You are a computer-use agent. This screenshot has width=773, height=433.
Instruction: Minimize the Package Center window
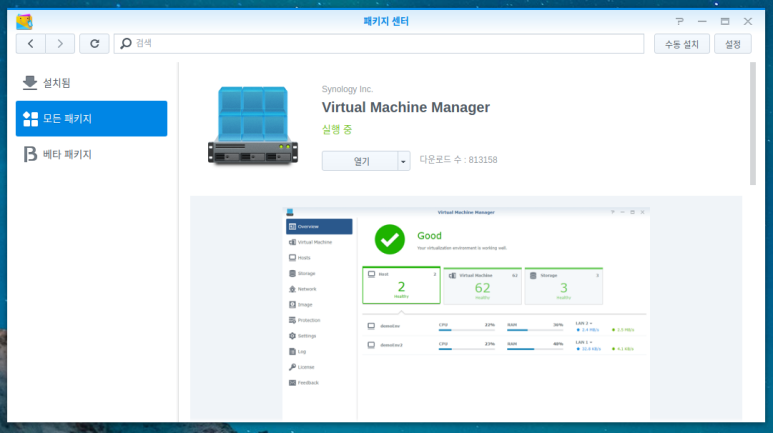click(x=702, y=21)
